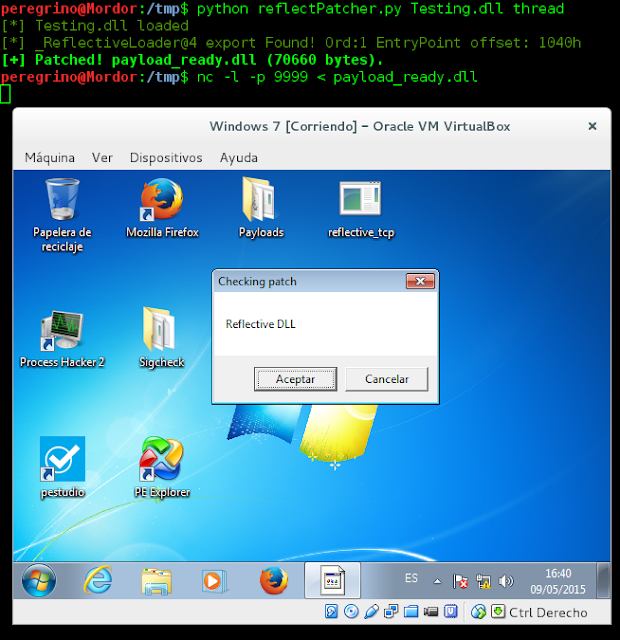Select the running application taskbar button
This screenshot has height=640, width=620.
click(x=332, y=580)
